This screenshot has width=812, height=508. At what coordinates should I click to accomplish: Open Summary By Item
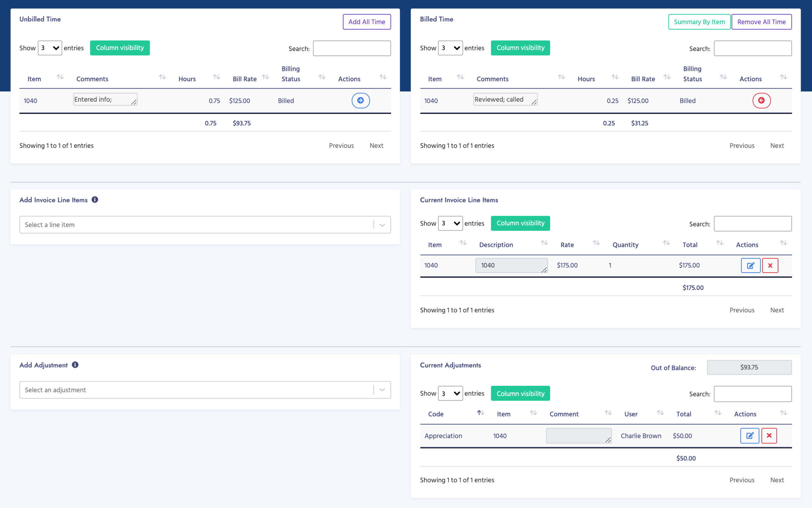[x=699, y=22]
